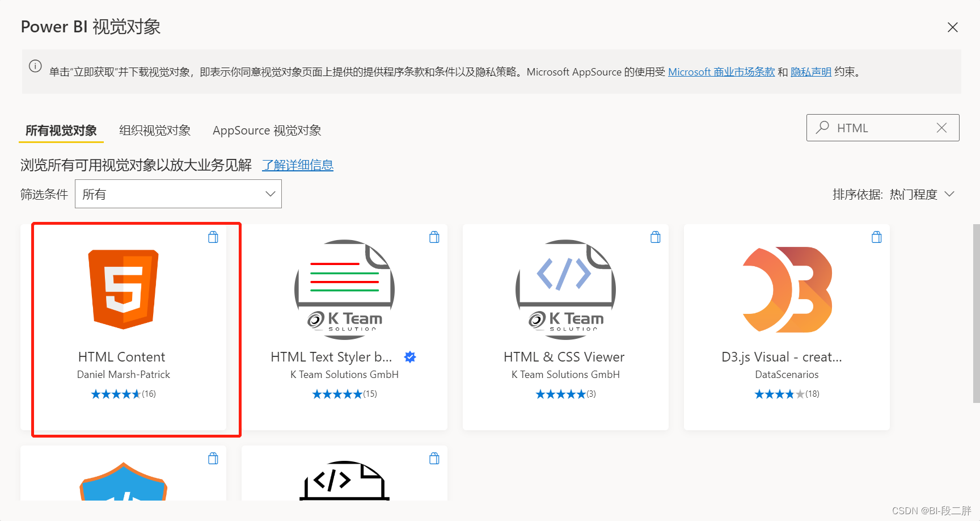Open the 了解详细信息 link
This screenshot has height=521, width=980.
[x=298, y=165]
